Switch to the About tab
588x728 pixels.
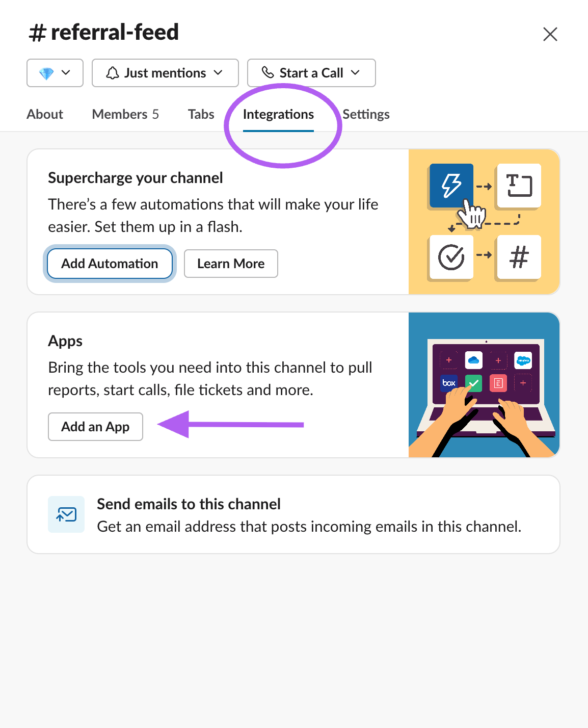click(45, 114)
